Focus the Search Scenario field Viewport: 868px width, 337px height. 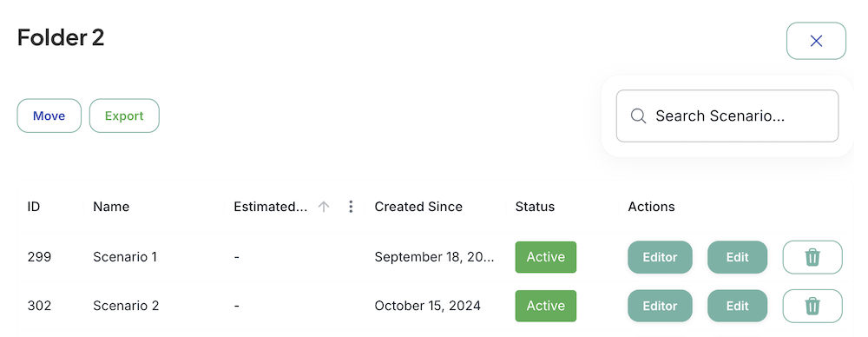727,116
